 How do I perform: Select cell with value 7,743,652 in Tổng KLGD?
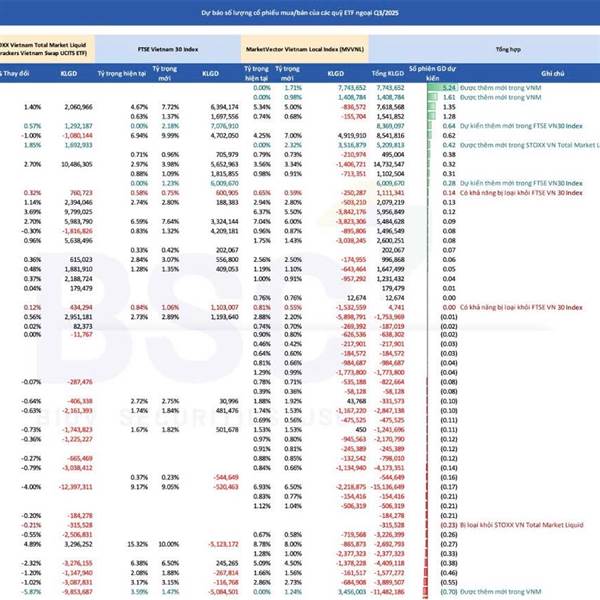(390, 88)
